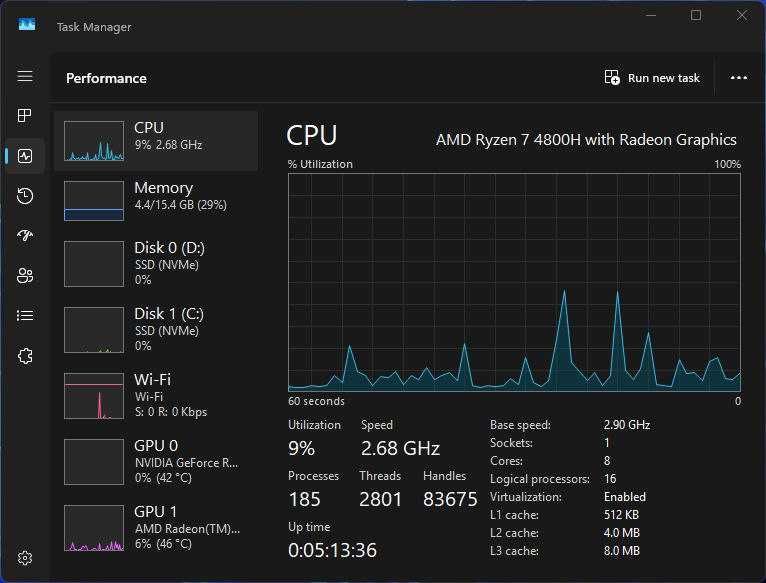Show Disk 1 (C:) performance
The image size is (766, 583).
coord(155,329)
